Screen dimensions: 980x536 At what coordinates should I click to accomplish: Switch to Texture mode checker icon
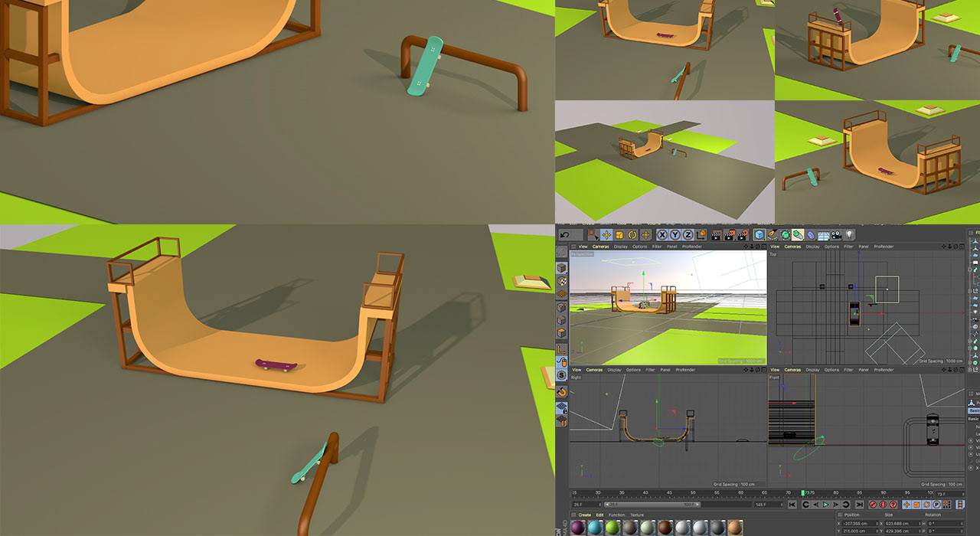[561, 281]
